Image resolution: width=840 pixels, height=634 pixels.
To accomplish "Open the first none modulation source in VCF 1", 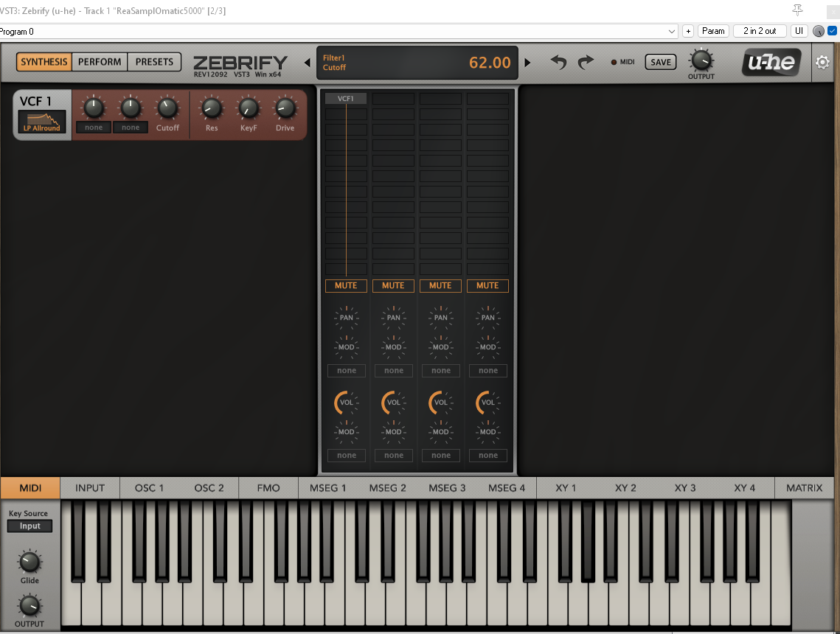I will [94, 128].
